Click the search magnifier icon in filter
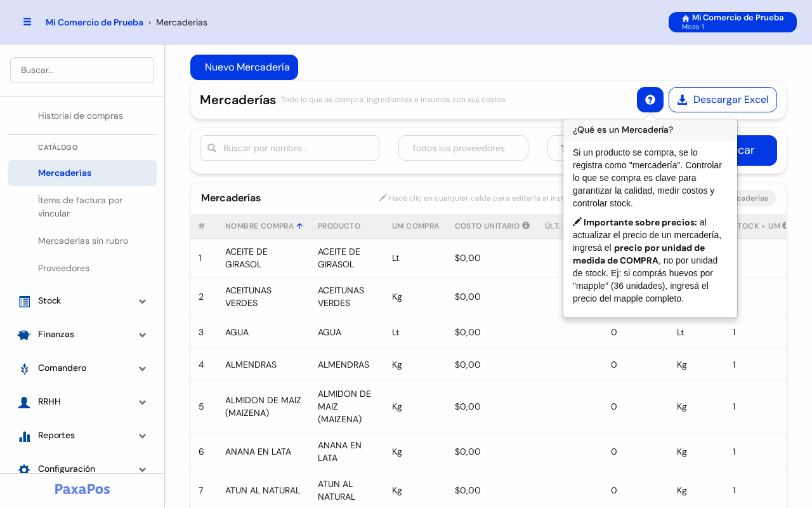Screen dimensions: 812x508 [212, 148]
